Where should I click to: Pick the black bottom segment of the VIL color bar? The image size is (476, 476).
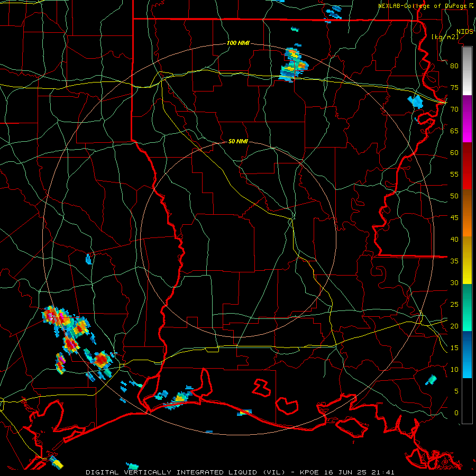467,401
